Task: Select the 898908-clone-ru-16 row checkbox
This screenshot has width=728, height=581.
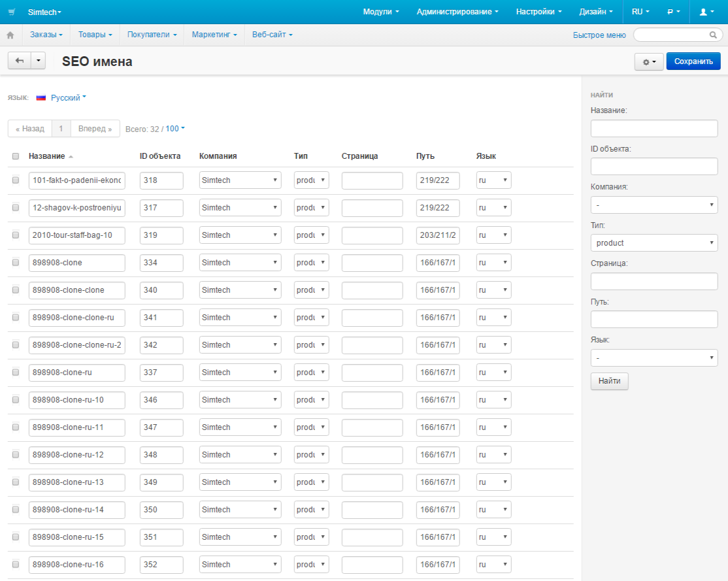Action: tap(16, 564)
